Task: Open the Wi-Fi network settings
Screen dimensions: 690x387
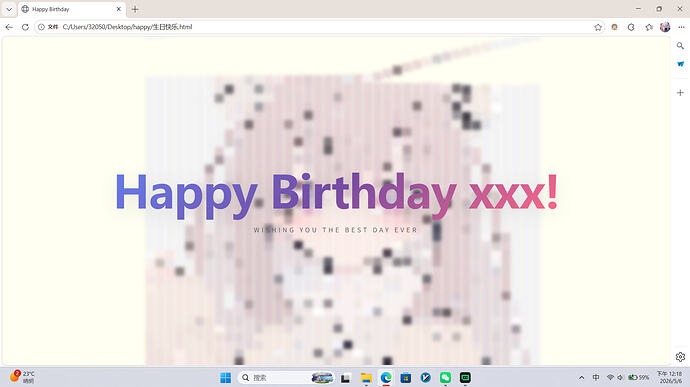Action: [610, 377]
